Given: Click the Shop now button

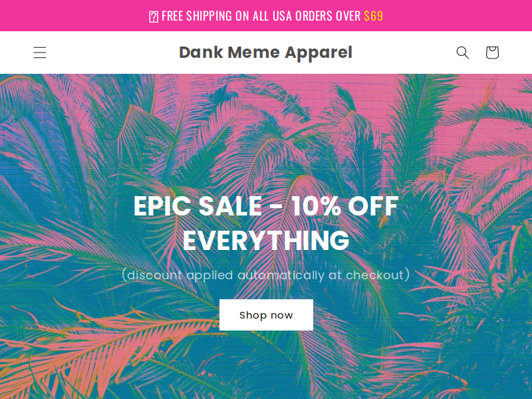Looking at the screenshot, I should (266, 315).
